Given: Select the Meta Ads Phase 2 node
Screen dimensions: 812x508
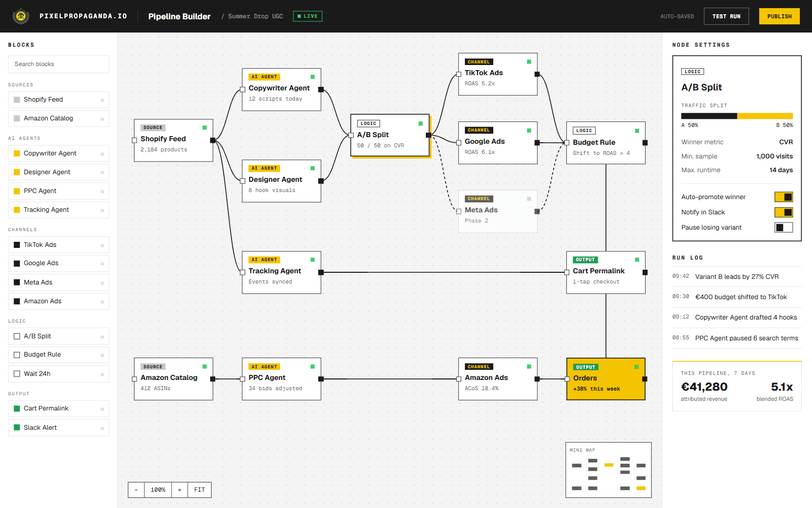Looking at the screenshot, I should click(x=498, y=211).
